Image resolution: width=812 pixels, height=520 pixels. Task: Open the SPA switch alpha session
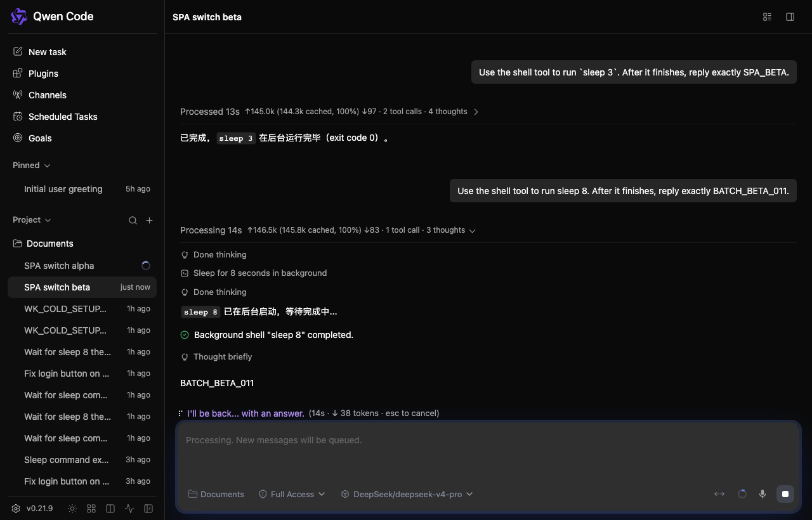82,266
